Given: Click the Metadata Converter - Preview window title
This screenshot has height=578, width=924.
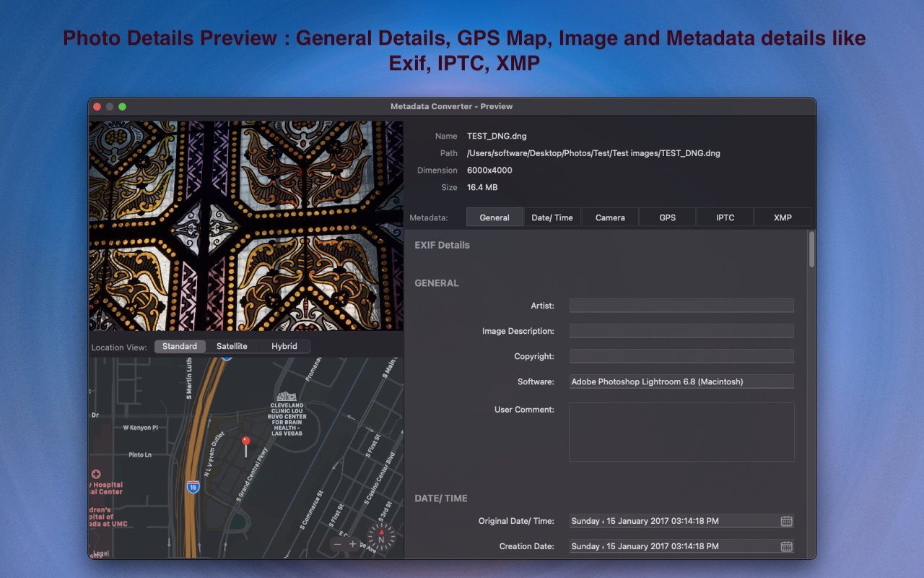Looking at the screenshot, I should [452, 106].
